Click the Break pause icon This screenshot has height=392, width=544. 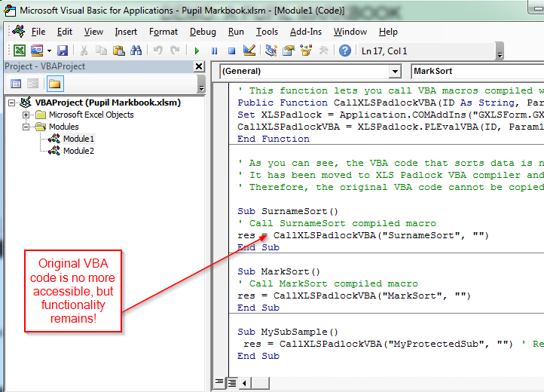click(215, 51)
